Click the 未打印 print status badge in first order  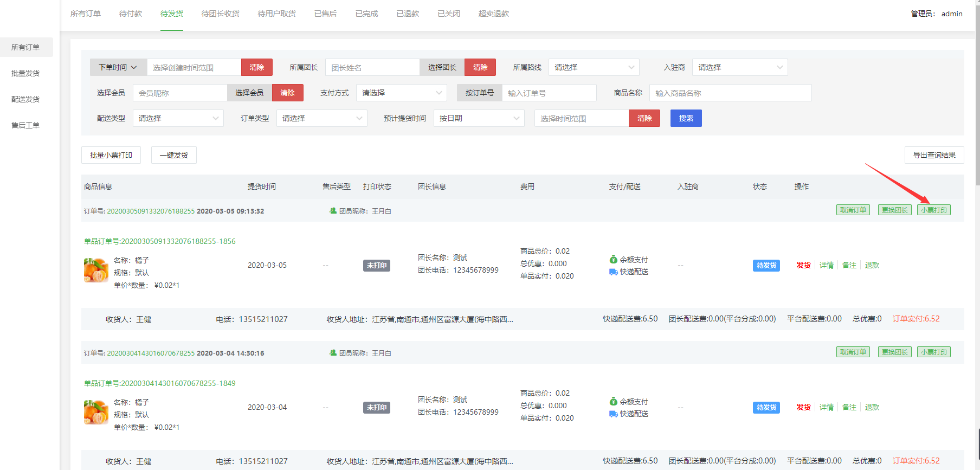[x=376, y=266]
